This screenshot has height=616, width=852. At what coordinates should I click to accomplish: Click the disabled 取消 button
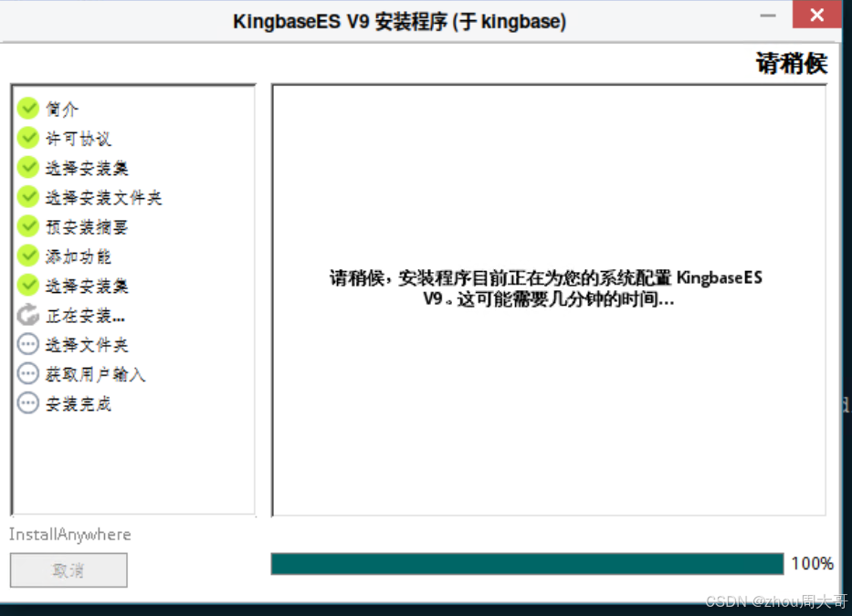coord(68,569)
